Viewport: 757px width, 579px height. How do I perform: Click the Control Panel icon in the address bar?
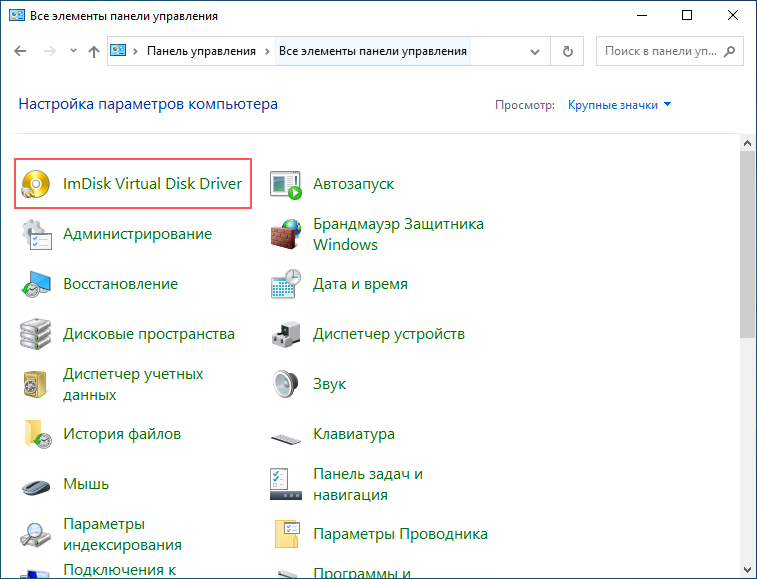(118, 50)
